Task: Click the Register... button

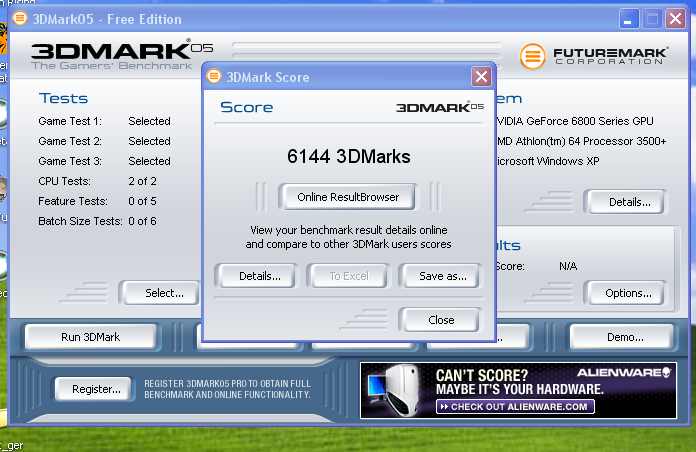Action: (94, 389)
